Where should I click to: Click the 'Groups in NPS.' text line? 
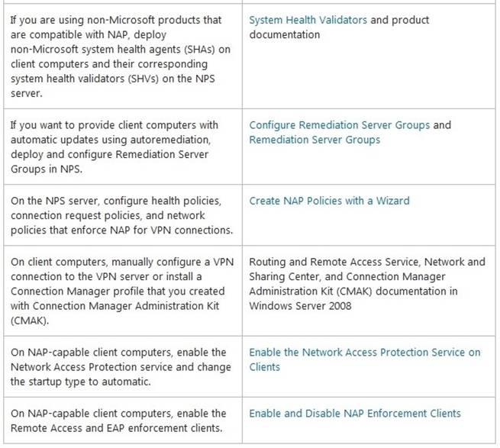click(47, 169)
